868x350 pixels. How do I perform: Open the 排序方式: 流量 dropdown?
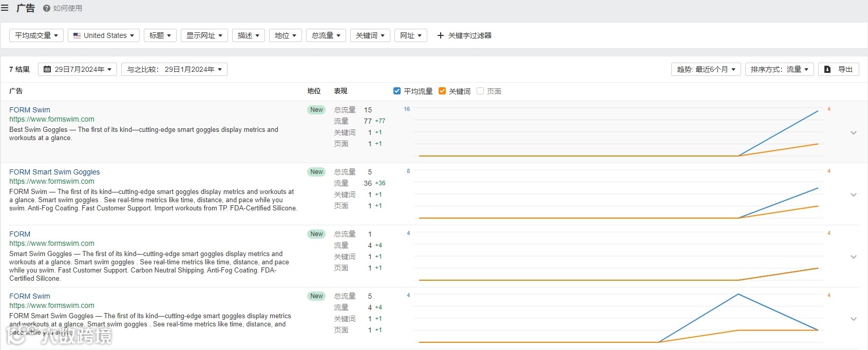click(780, 69)
